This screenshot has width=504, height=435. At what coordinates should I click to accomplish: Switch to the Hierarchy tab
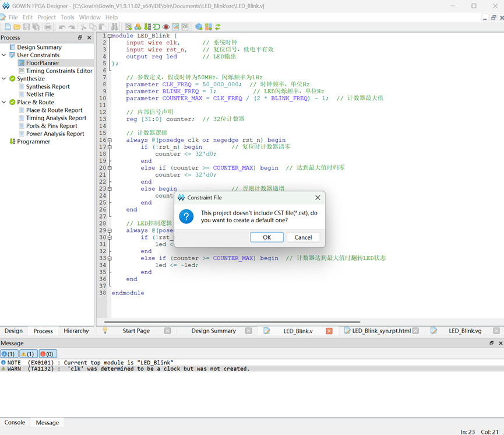pyautogui.click(x=76, y=331)
